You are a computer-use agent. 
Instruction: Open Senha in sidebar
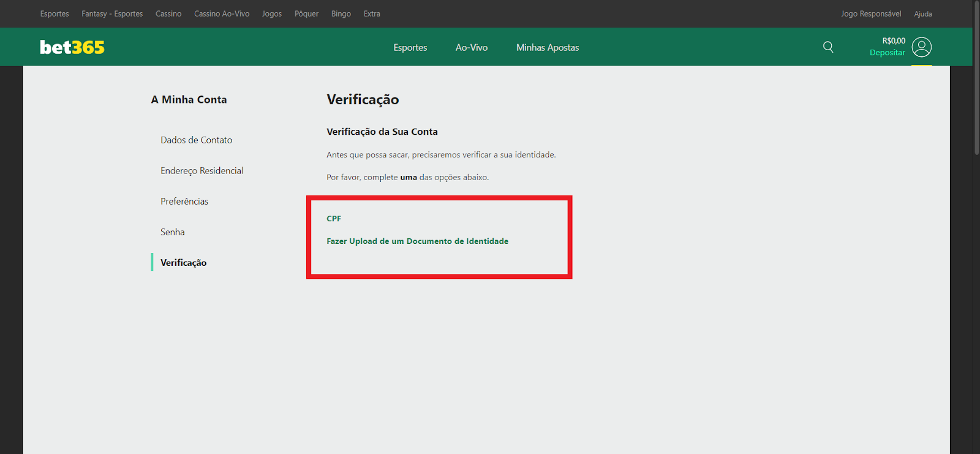point(173,232)
